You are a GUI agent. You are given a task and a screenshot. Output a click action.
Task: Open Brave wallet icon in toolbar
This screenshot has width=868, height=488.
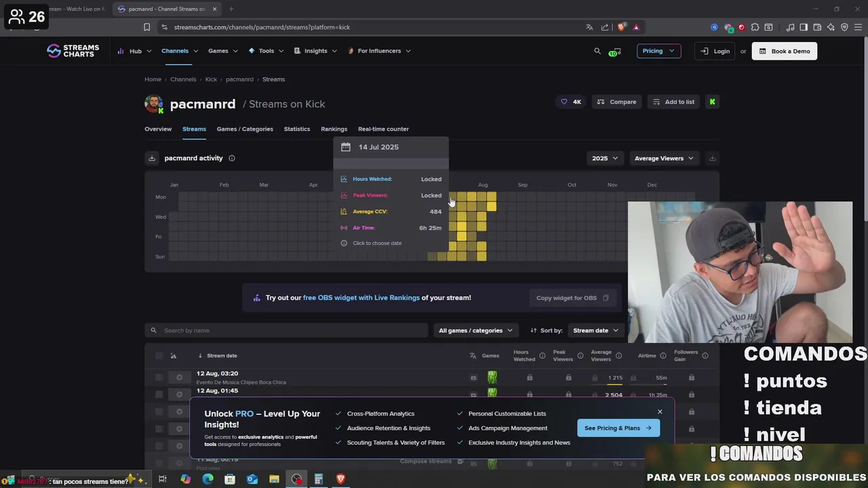click(x=817, y=27)
